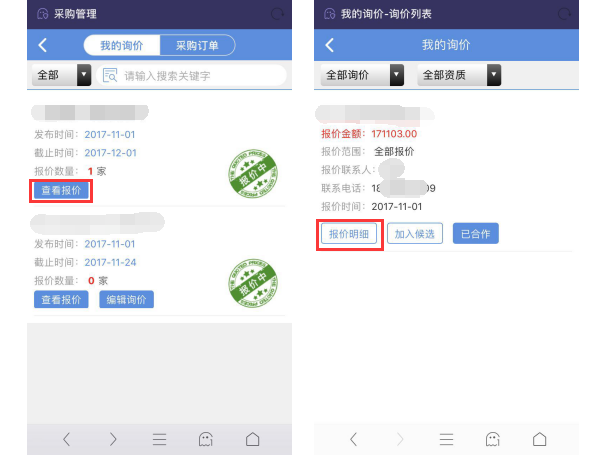
Task: Click the search keyword input field
Action: pos(191,75)
